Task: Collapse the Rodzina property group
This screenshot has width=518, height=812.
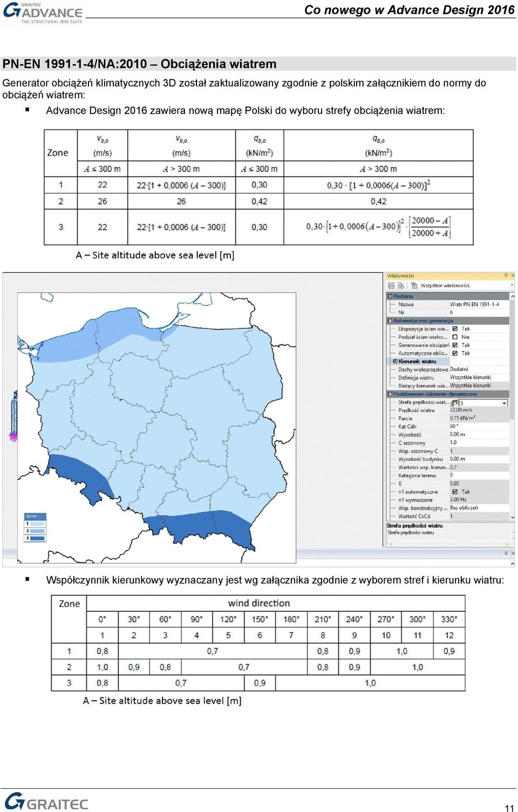Action: pyautogui.click(x=390, y=297)
